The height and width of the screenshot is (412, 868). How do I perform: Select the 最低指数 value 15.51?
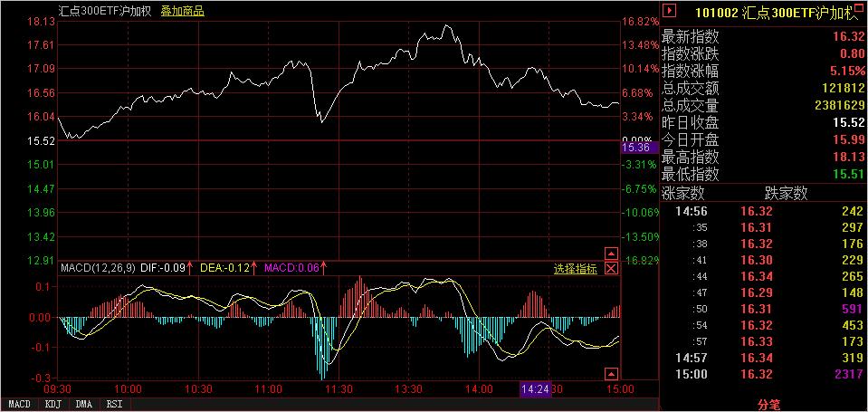point(849,175)
